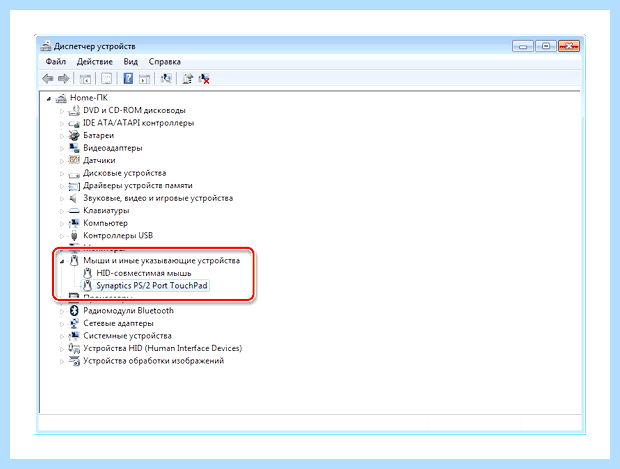This screenshot has height=469, width=620.
Task: Expand the Сетевые адаптеры node
Action: tap(62, 324)
